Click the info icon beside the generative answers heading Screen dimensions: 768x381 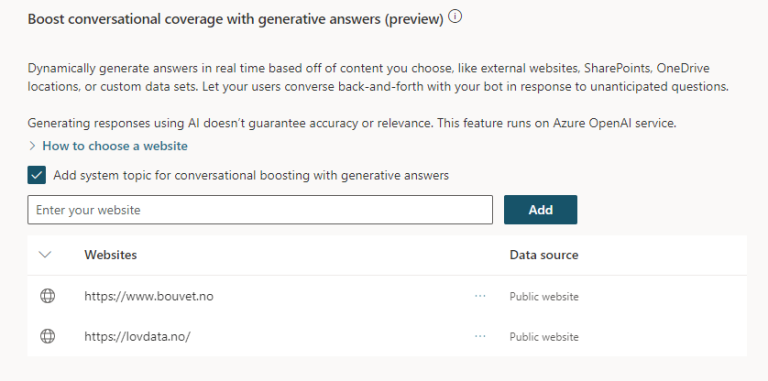[455, 17]
